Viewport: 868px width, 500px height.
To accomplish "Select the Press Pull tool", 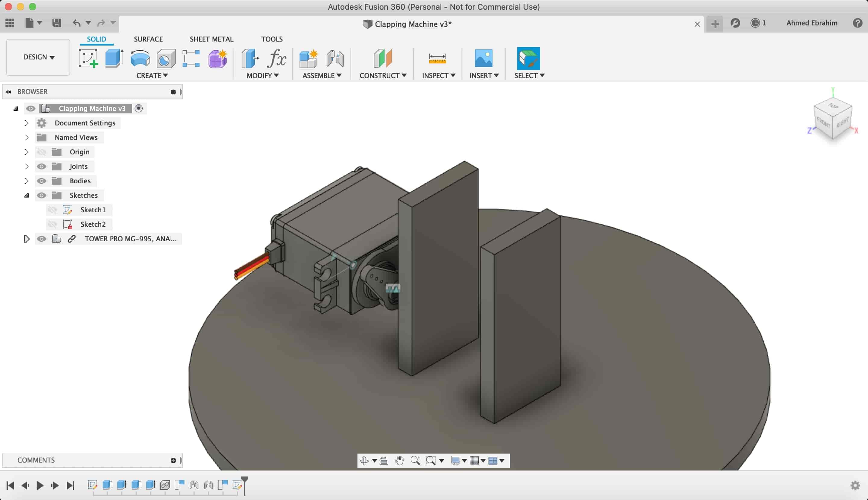I will (250, 59).
